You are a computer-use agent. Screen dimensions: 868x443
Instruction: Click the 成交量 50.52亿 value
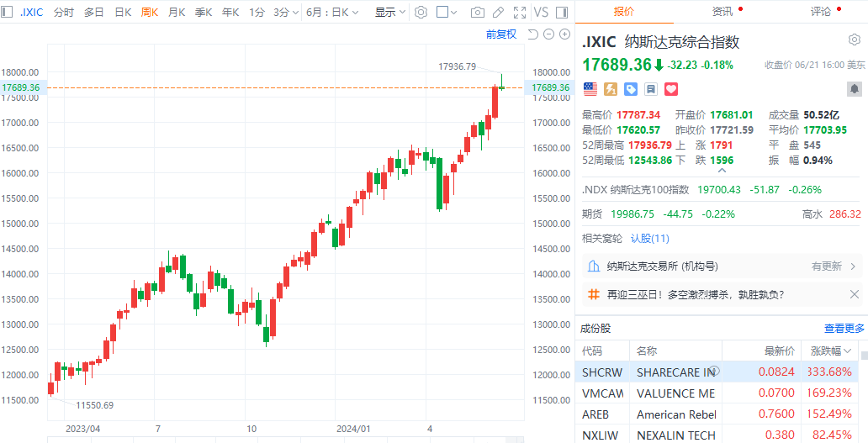pos(822,115)
